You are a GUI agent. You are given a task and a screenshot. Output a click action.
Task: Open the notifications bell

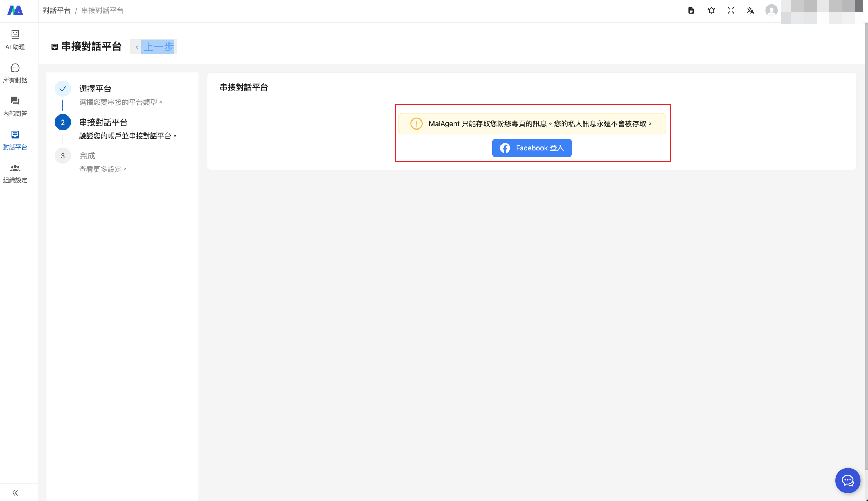click(x=711, y=10)
